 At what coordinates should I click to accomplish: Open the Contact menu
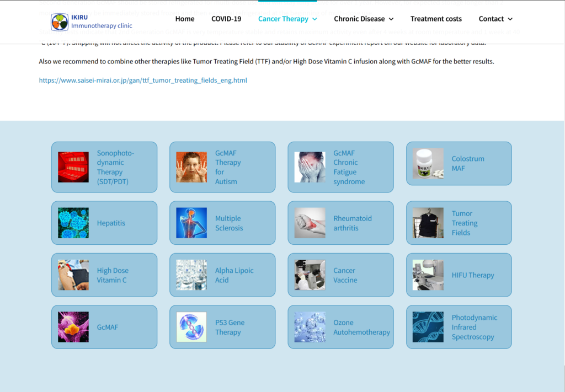(x=491, y=19)
